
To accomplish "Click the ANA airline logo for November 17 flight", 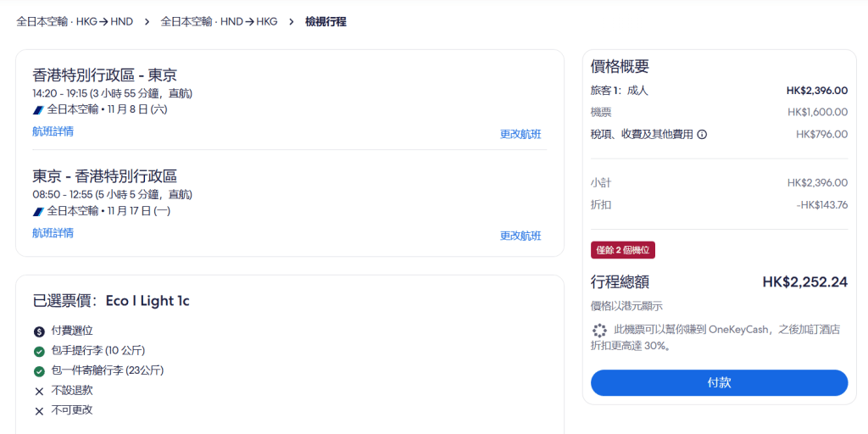I will click(x=38, y=211).
